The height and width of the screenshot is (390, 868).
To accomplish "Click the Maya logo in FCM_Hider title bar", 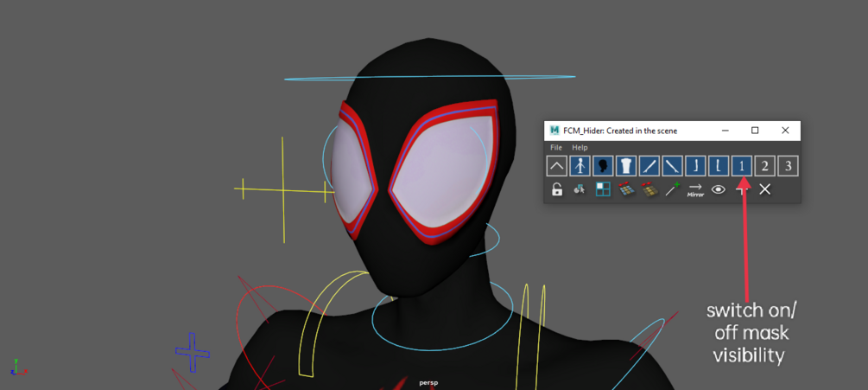I will click(x=554, y=131).
